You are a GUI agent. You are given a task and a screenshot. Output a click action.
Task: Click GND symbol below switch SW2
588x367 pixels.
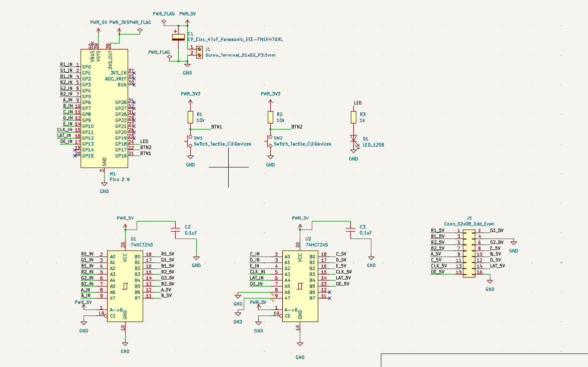[270, 157]
